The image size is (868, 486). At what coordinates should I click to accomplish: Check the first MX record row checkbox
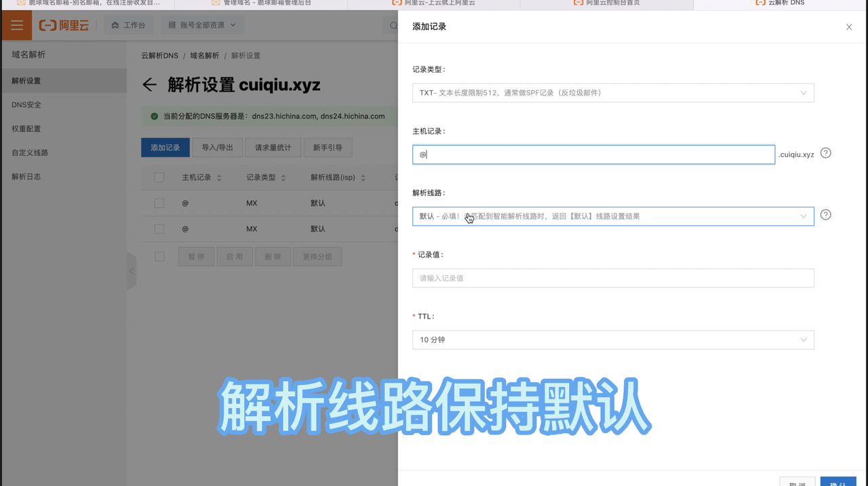(x=159, y=203)
